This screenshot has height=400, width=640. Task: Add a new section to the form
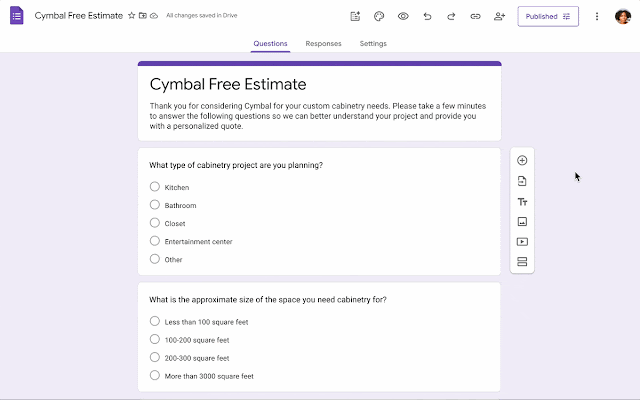pyautogui.click(x=522, y=262)
